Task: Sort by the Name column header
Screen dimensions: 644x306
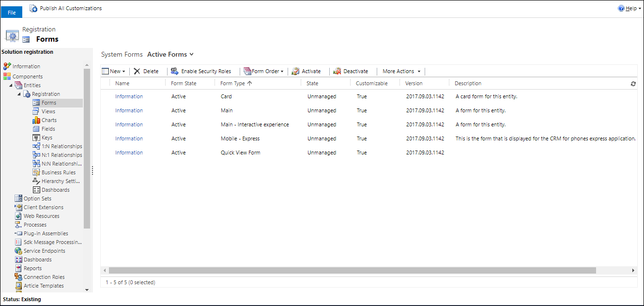Action: pyautogui.click(x=123, y=83)
